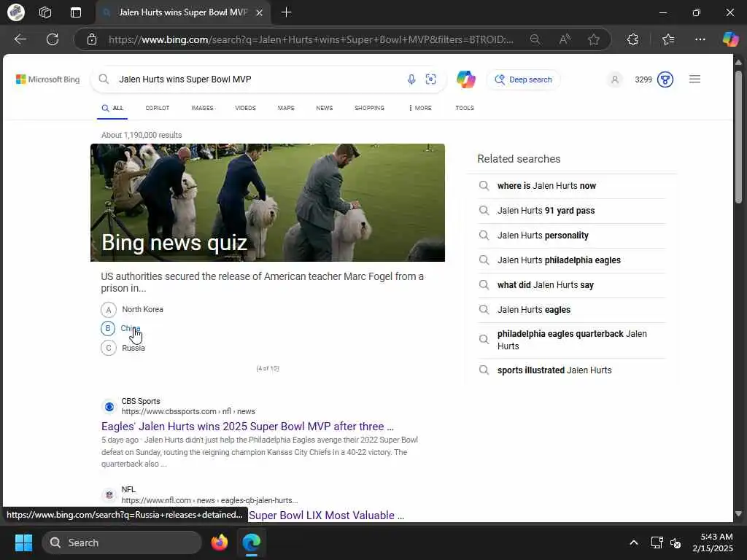Choose quiz answer C Russia
Image resolution: width=747 pixels, height=560 pixels.
click(123, 348)
